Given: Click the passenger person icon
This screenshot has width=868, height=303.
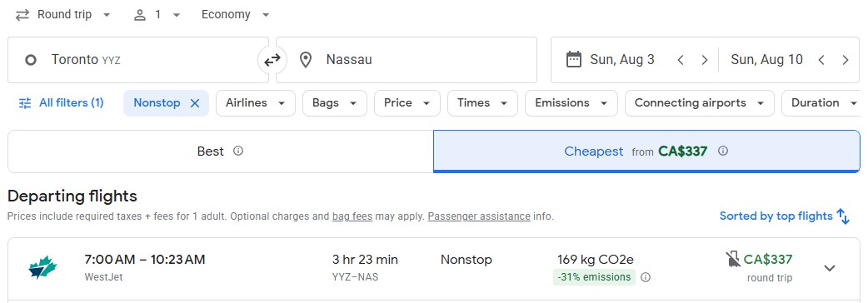Looking at the screenshot, I should tap(139, 15).
